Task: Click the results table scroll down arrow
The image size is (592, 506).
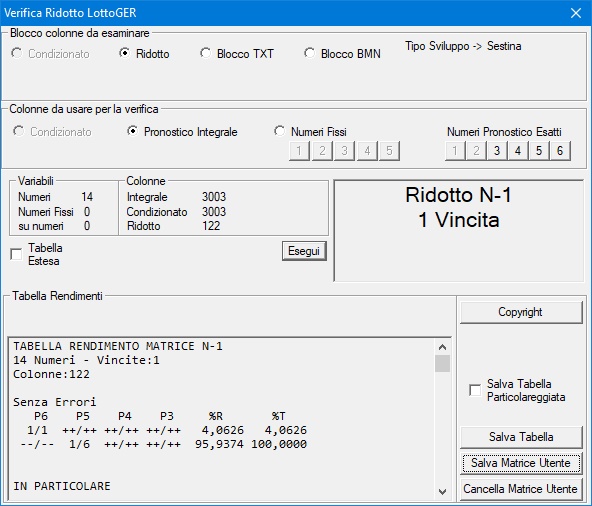Action: click(442, 492)
